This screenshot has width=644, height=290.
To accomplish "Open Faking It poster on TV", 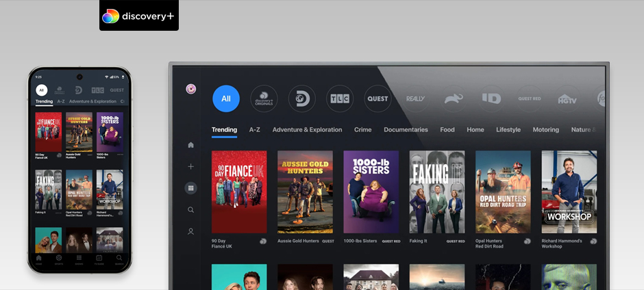I will click(x=437, y=192).
